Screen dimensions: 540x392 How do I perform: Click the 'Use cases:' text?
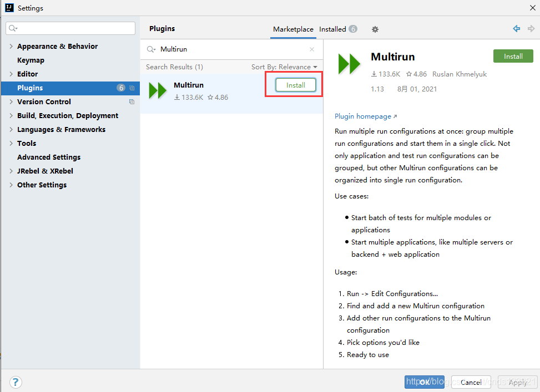pos(351,196)
